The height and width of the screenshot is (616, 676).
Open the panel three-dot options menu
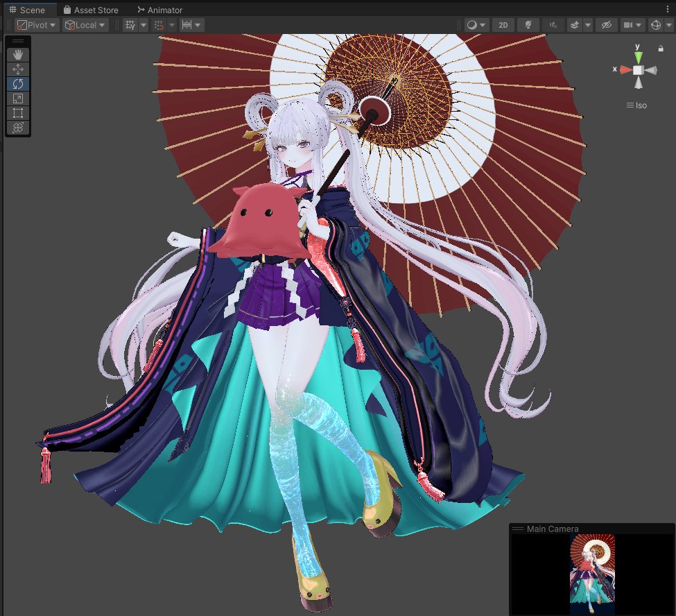(668, 10)
